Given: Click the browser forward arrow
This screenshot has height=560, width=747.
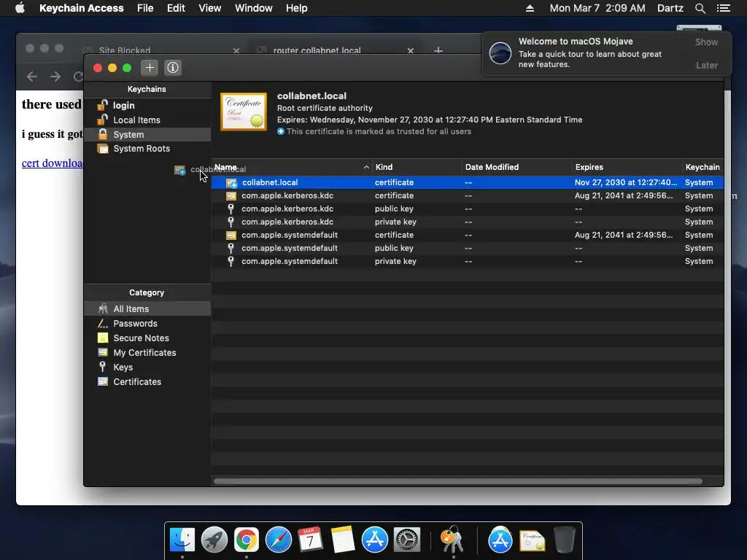Looking at the screenshot, I should point(55,76).
